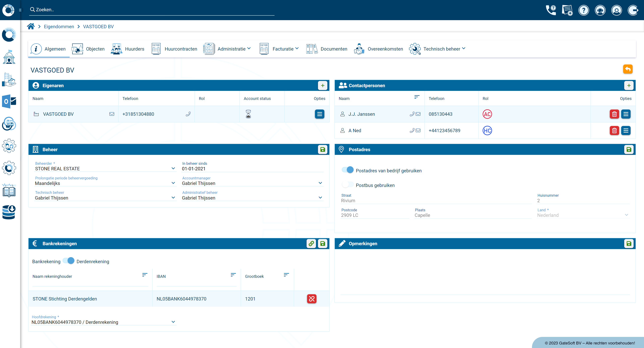Open the Accountmanager dropdown
644x348 pixels.
[320, 183]
